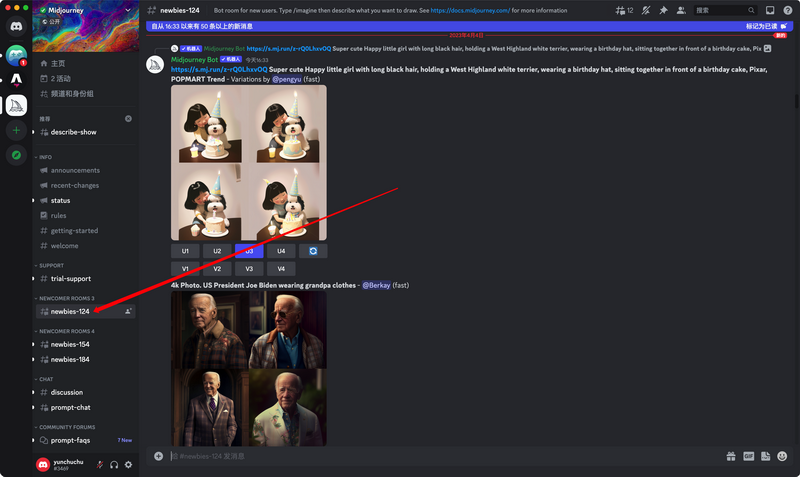The image size is (800, 477).
Task: Toggle microphone mute in user panel
Action: click(x=100, y=464)
